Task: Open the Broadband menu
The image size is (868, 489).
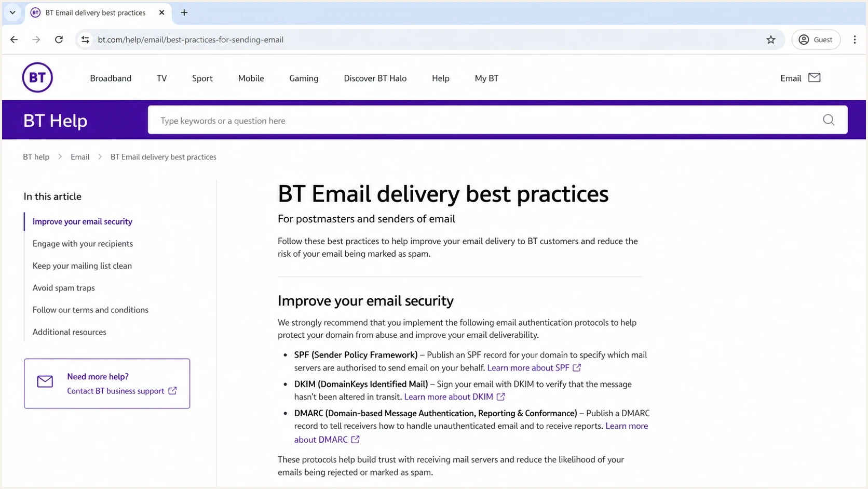Action: 111,78
